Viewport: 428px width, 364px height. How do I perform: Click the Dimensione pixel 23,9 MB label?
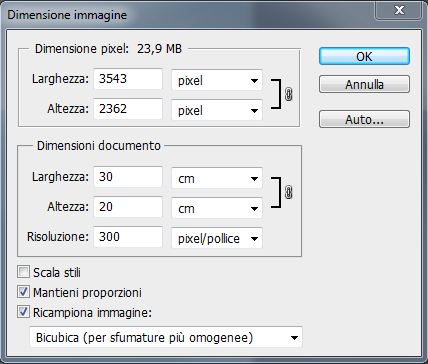108,49
